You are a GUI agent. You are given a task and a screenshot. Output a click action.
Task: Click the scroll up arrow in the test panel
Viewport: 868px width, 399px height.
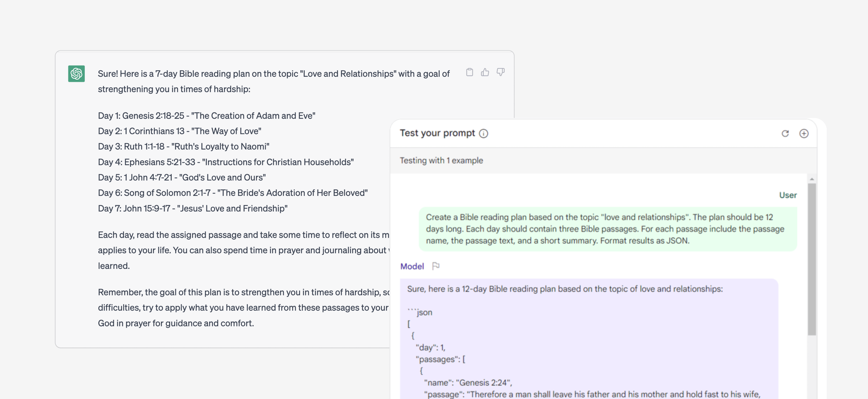pyautogui.click(x=812, y=179)
